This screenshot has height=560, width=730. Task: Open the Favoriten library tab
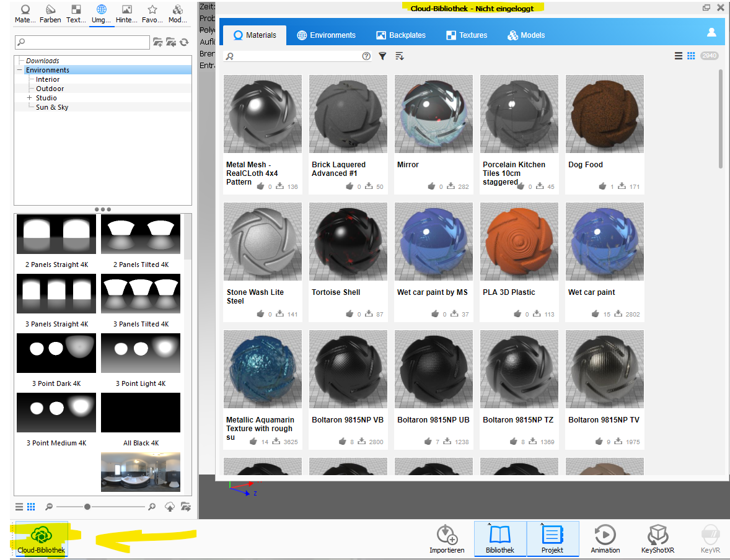point(152,14)
